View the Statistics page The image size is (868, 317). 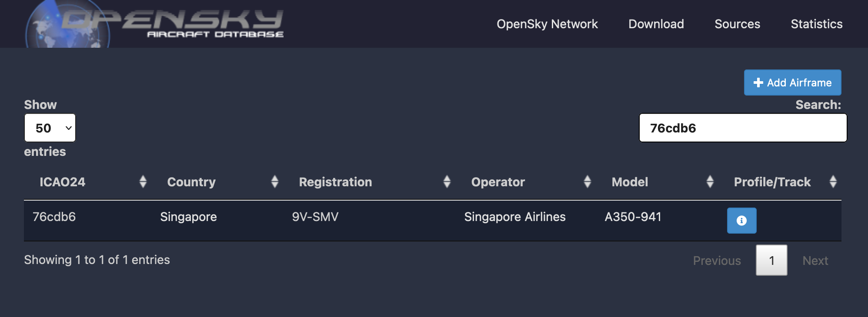pos(816,24)
